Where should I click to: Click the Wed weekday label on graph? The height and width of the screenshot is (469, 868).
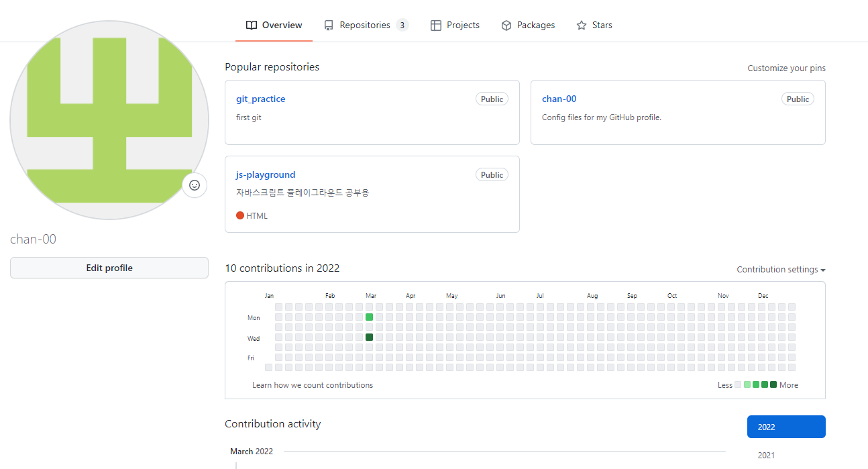(x=254, y=338)
